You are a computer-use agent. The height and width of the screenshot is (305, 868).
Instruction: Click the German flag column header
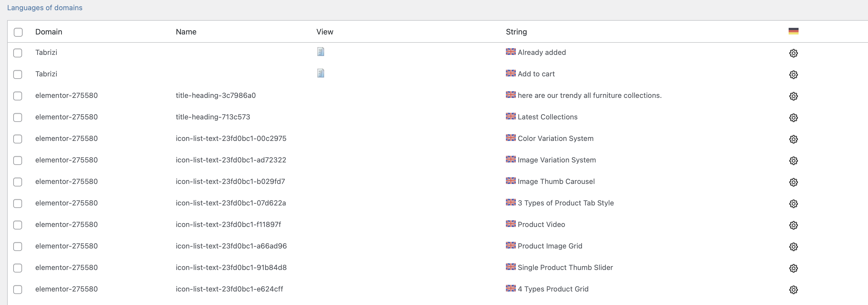coord(793,31)
